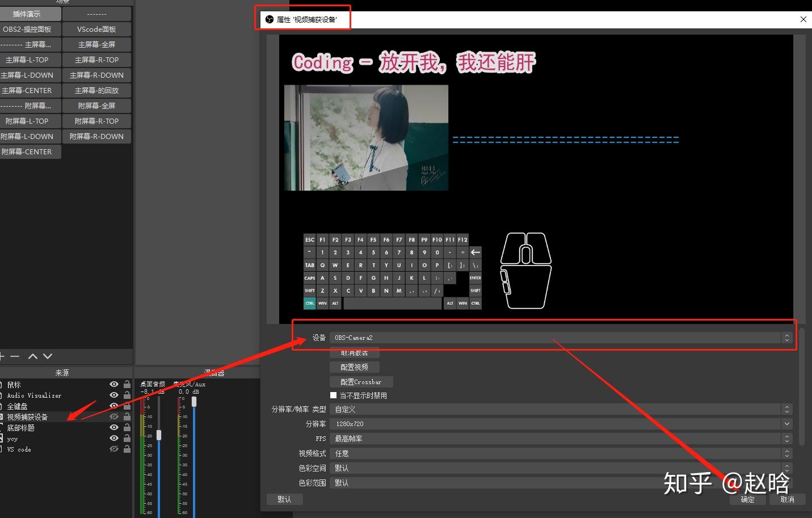Move selected source up with arrow icon
Screen dimensions: 812x518
[x=32, y=356]
